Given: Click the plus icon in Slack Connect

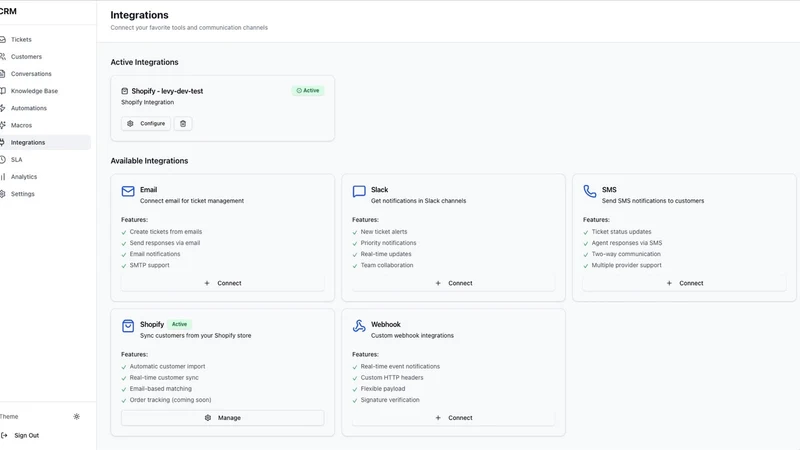Looking at the screenshot, I should tap(438, 283).
